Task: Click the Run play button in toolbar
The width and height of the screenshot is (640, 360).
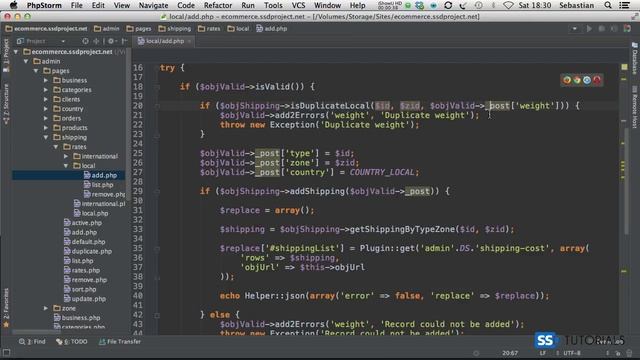Action: click(x=589, y=29)
